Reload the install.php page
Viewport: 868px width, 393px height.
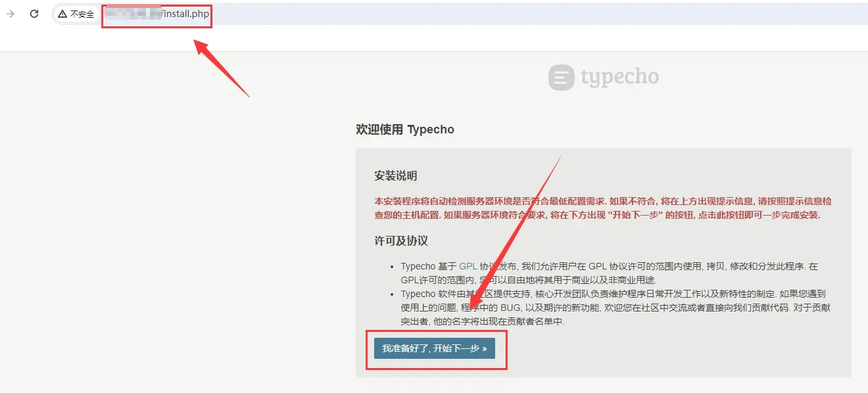point(34,14)
